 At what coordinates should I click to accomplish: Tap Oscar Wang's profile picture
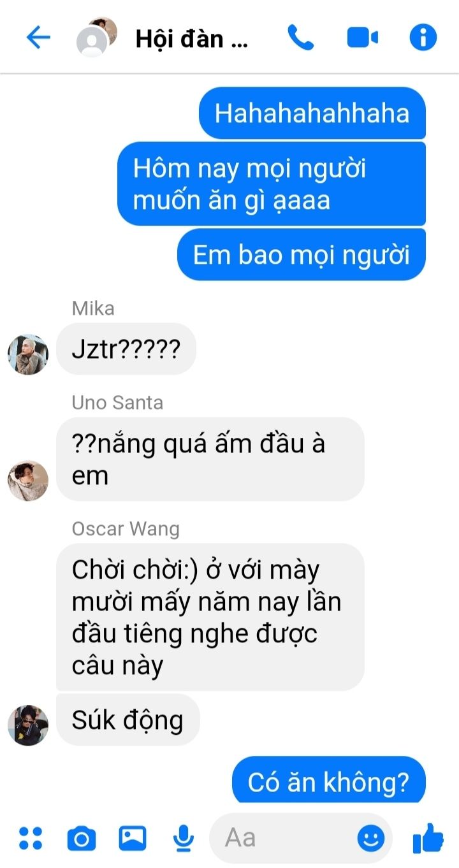click(x=27, y=725)
